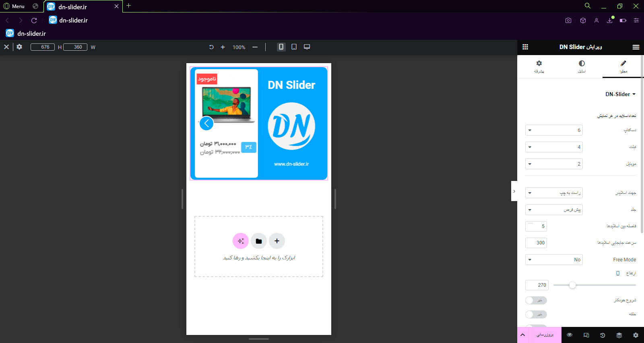The image size is (644, 343).
Task: Open the revision history icon
Action: [x=603, y=335]
